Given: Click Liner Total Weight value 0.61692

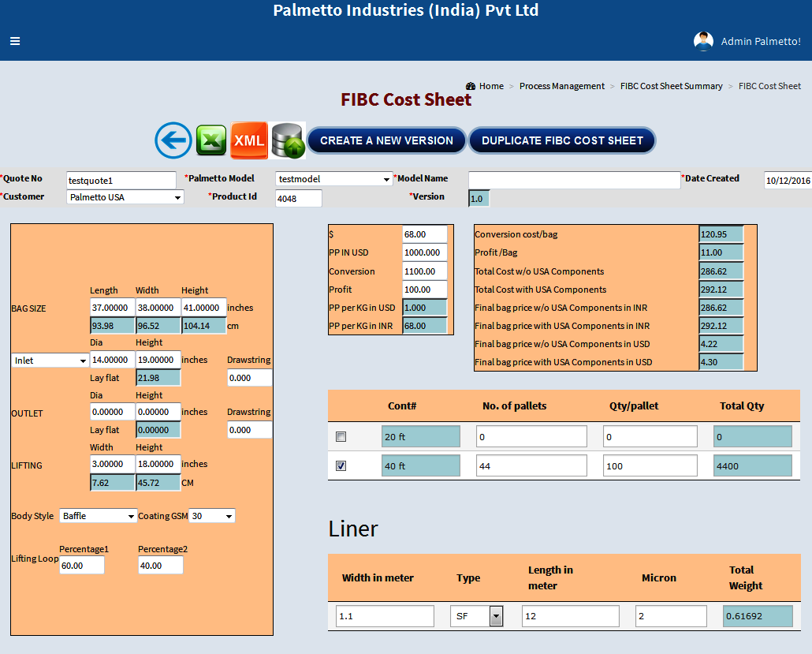Looking at the screenshot, I should pos(758,616).
